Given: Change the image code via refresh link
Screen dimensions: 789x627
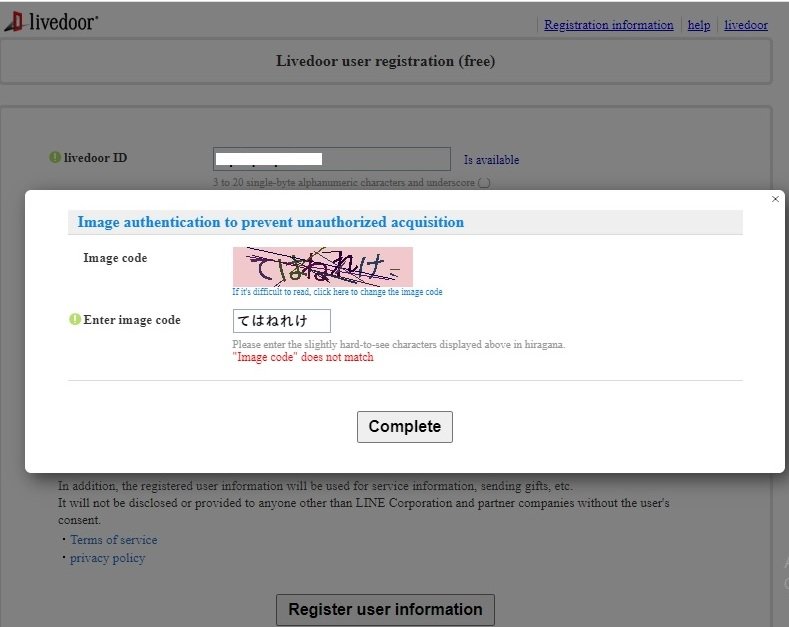Looking at the screenshot, I should (337, 292).
